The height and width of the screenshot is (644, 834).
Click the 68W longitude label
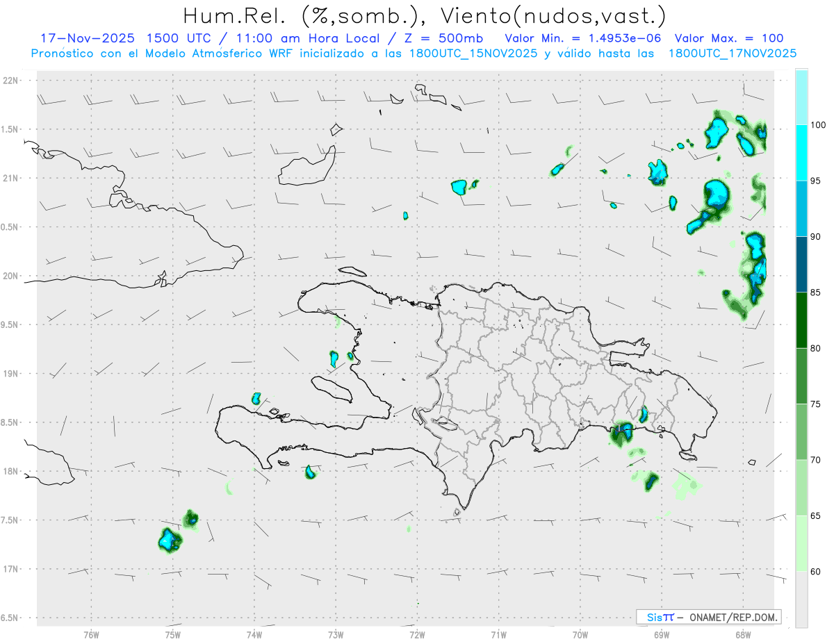point(742,634)
